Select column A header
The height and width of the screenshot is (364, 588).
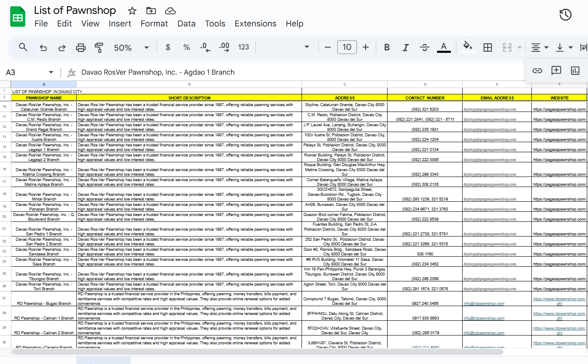pos(44,84)
